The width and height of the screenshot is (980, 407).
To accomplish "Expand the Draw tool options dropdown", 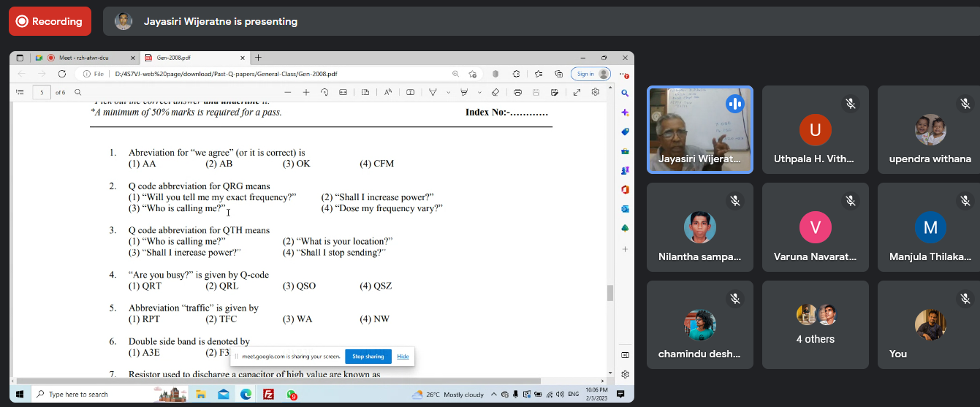I will coord(448,92).
